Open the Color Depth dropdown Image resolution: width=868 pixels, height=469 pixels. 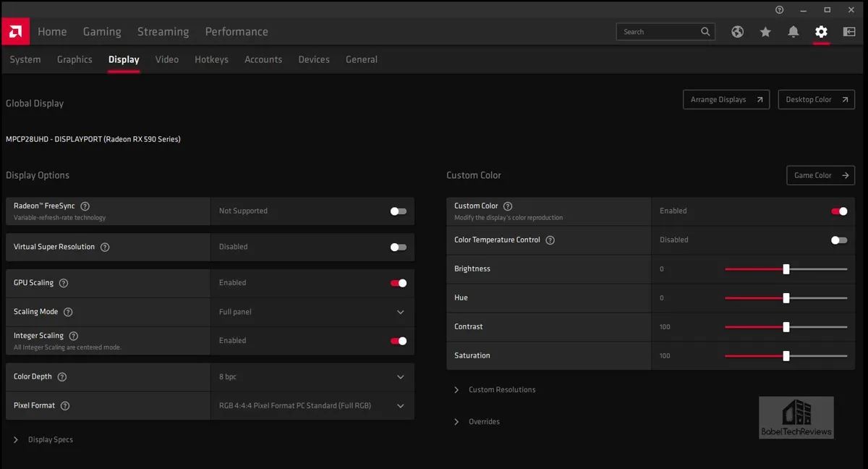pyautogui.click(x=312, y=377)
